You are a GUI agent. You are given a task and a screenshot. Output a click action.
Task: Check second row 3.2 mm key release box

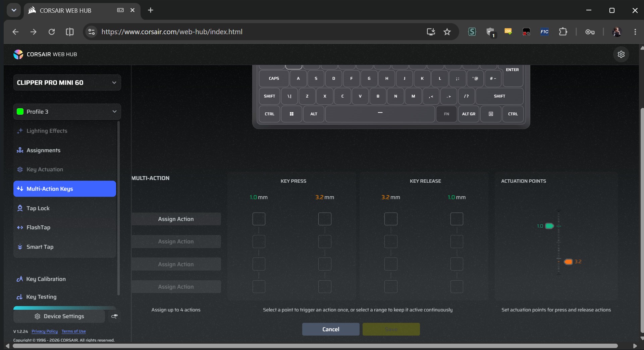pos(391,241)
